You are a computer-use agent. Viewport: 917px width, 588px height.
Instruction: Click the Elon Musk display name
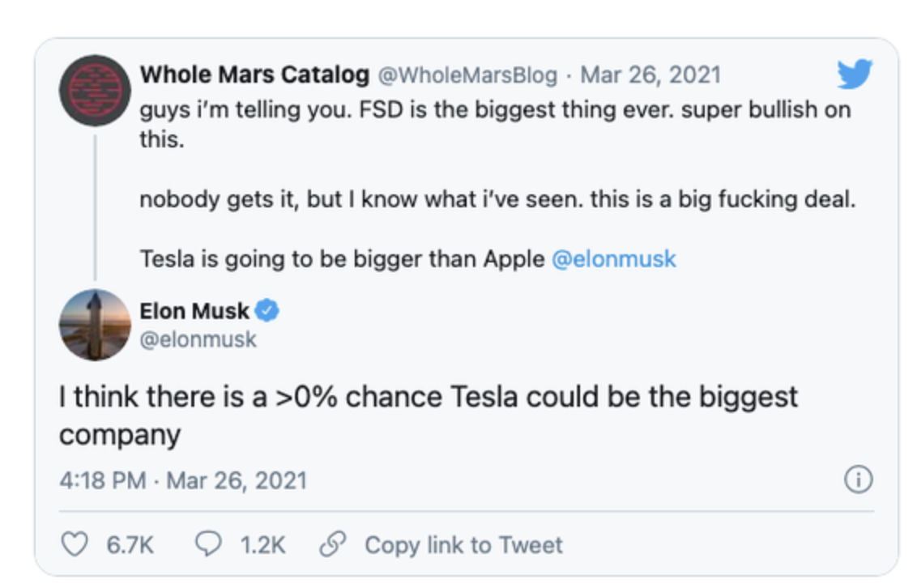pyautogui.click(x=194, y=310)
